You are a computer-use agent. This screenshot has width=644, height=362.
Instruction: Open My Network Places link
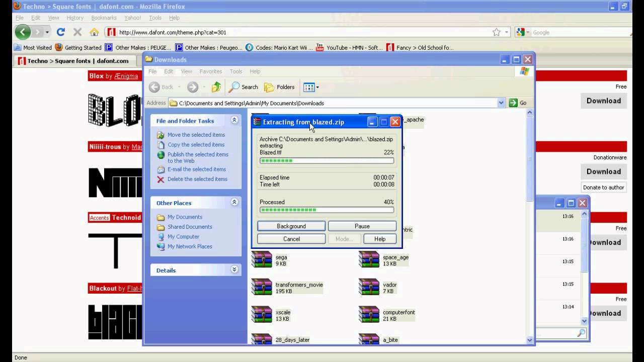tap(190, 246)
